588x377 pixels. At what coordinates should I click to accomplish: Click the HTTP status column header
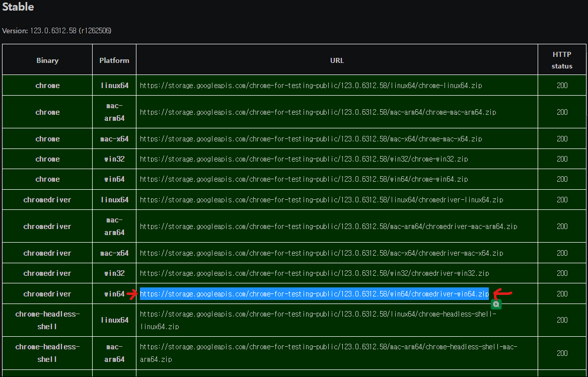pyautogui.click(x=562, y=60)
